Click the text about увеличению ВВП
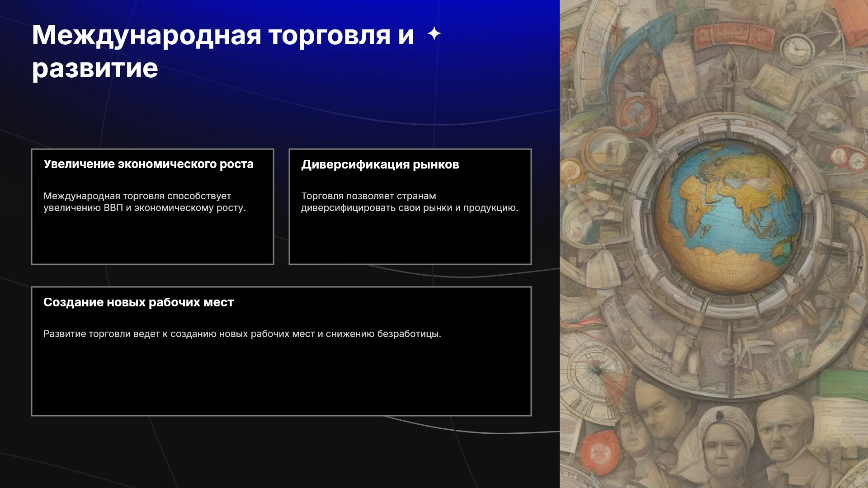Image resolution: width=868 pixels, height=488 pixels. [145, 202]
